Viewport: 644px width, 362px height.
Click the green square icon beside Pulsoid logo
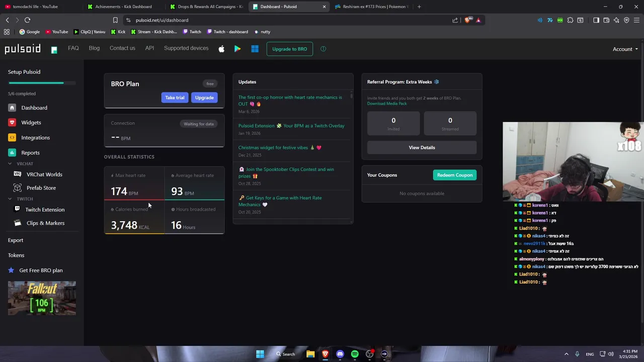tap(54, 50)
